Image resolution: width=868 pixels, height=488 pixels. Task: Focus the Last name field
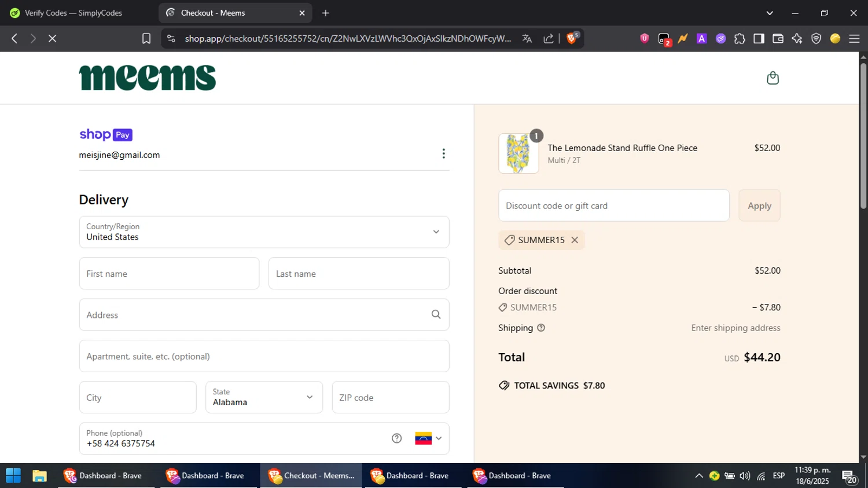pyautogui.click(x=359, y=273)
